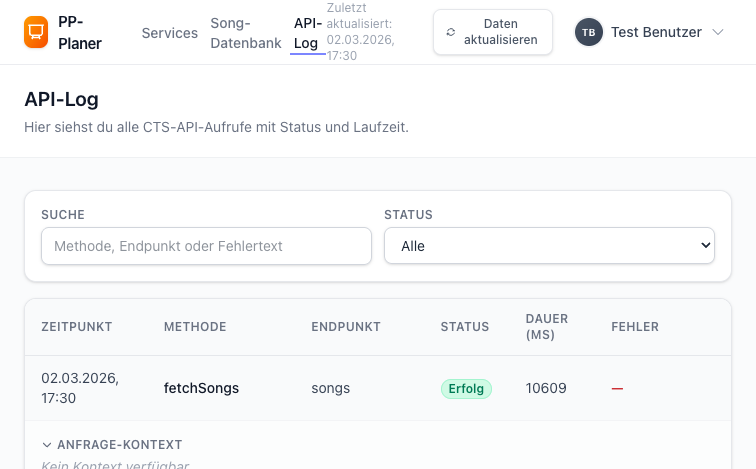Open the user menu chevron

717,32
